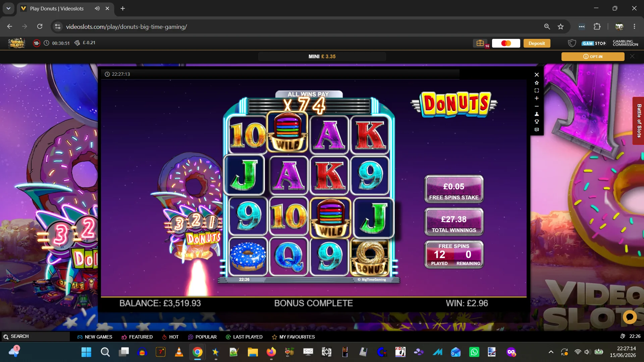Image resolution: width=644 pixels, height=362 pixels.
Task: Open the NEW GAMES menu
Action: point(95,337)
